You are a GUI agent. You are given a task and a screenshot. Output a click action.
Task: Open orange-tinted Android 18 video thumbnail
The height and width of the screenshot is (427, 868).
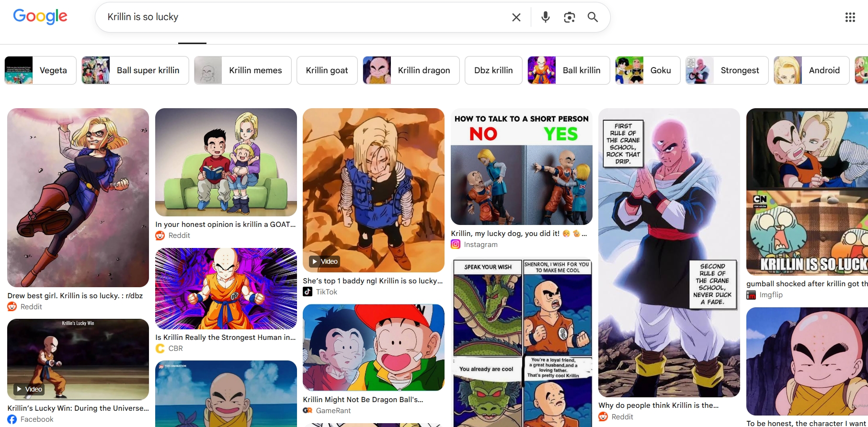[374, 191]
